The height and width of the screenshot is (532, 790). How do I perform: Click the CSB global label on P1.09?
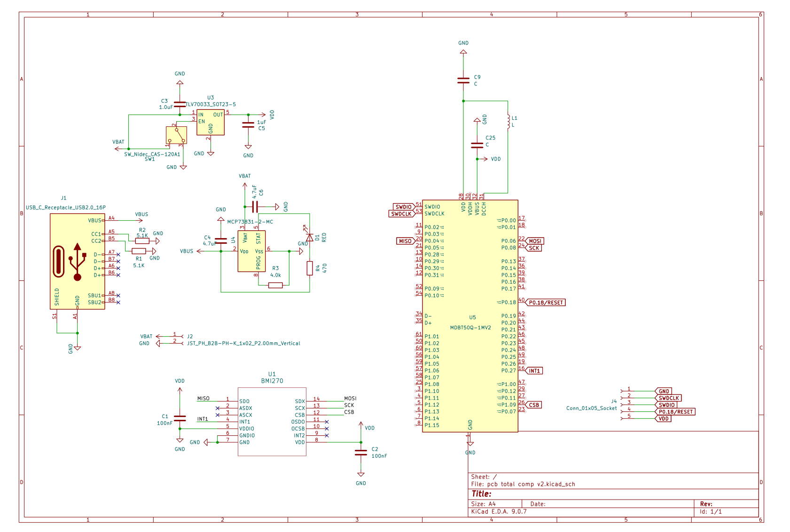point(533,405)
